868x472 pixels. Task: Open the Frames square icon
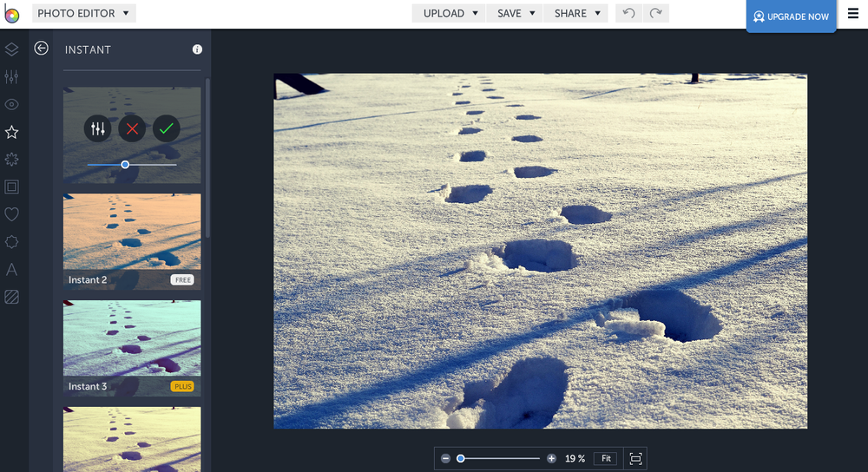click(11, 187)
